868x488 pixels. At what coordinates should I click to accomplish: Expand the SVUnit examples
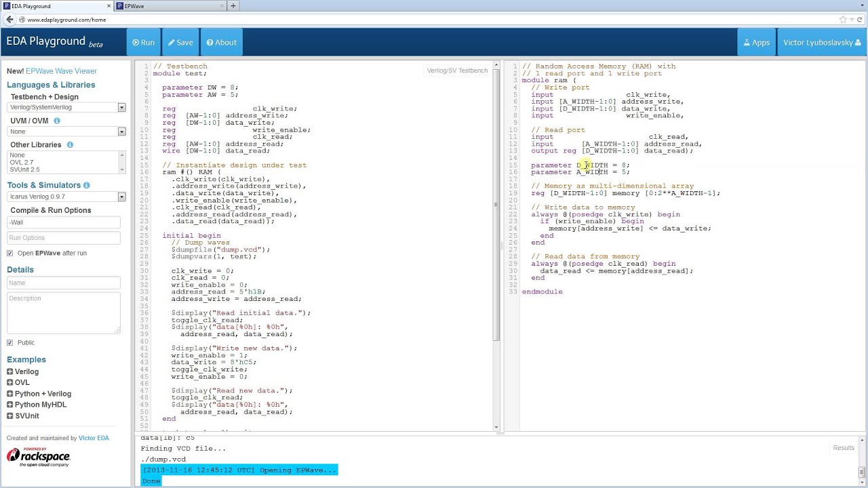pos(23,415)
